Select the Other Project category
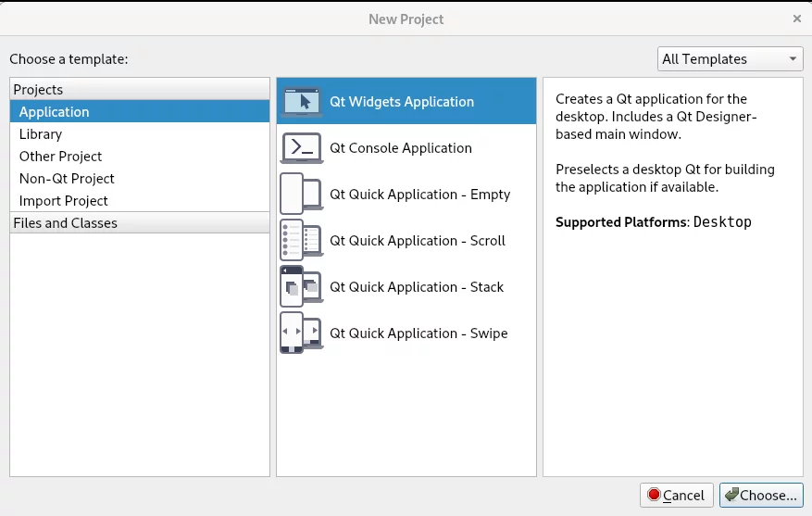Screen dimensions: 812x516 [x=140, y=156]
